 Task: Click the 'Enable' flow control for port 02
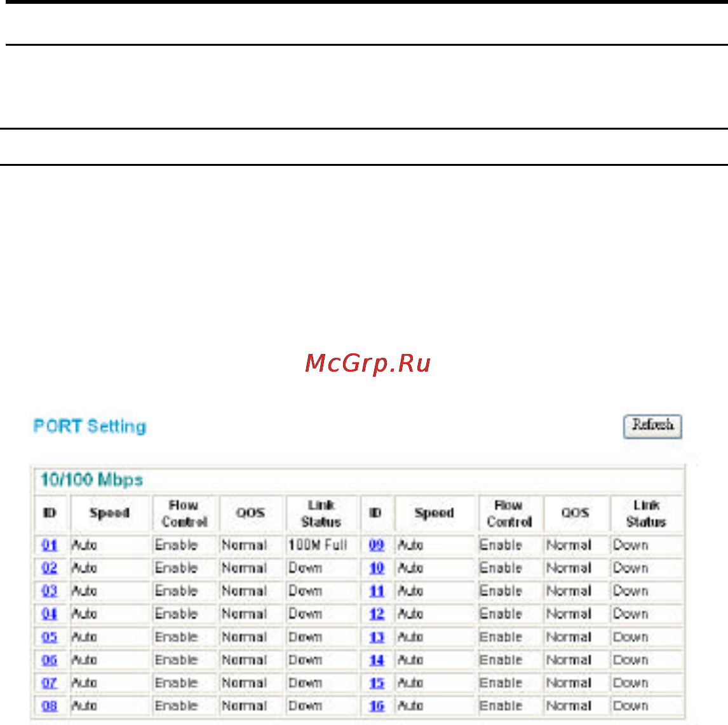coord(177,567)
